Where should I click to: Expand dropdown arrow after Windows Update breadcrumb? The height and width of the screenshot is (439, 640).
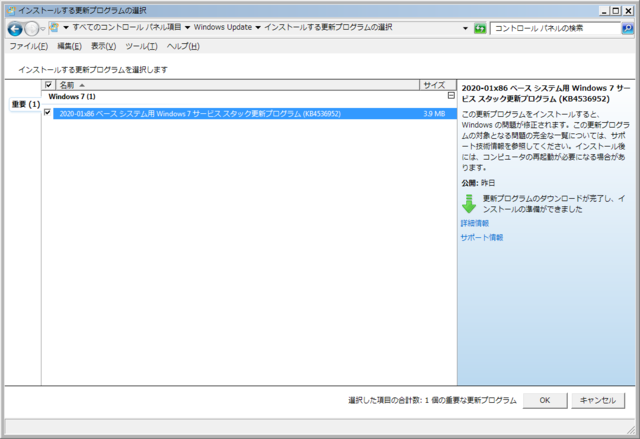tap(258, 28)
